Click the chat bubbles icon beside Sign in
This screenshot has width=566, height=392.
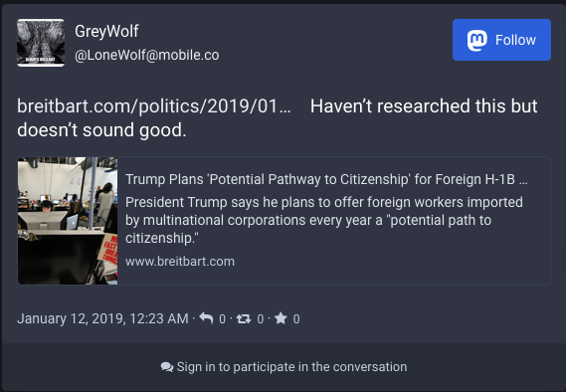(167, 367)
